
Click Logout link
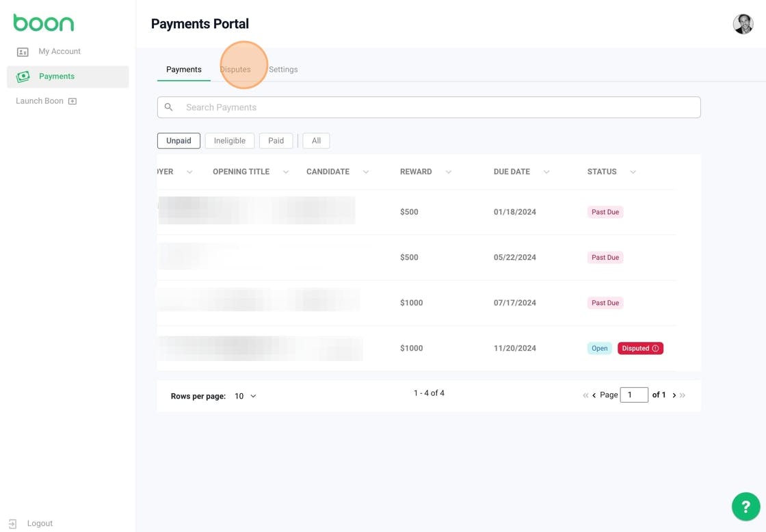click(x=40, y=524)
